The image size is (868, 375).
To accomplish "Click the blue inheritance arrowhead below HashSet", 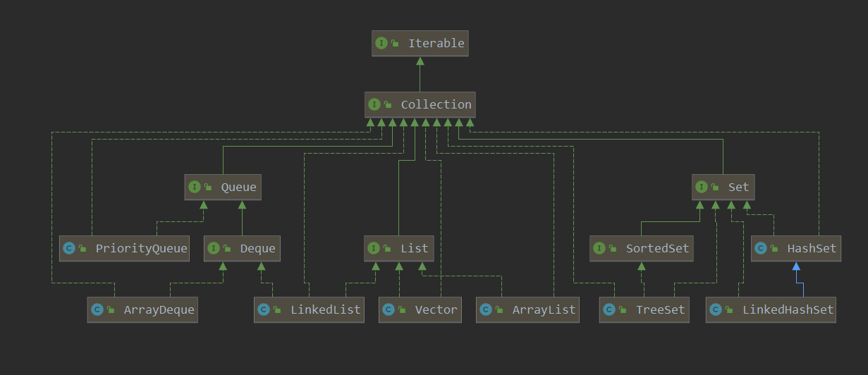I will coord(795,266).
